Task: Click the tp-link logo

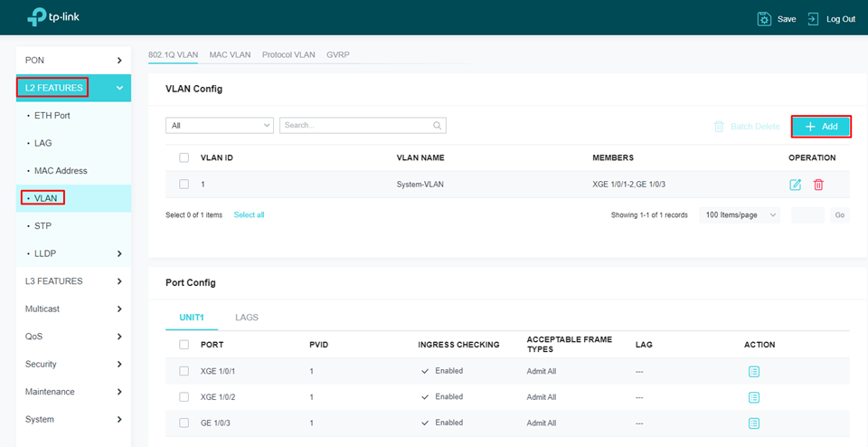Action: (53, 17)
